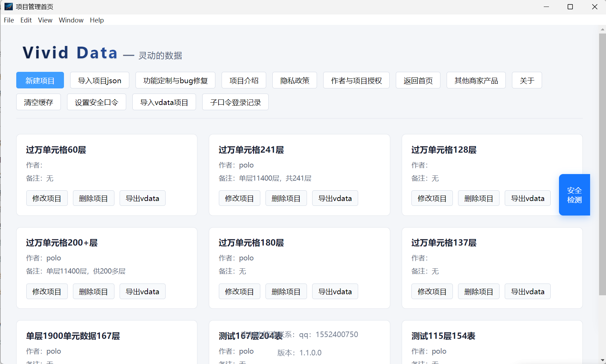Click the scrollbar up arrow
Screen dimensions: 606x364
(x=603, y=30)
